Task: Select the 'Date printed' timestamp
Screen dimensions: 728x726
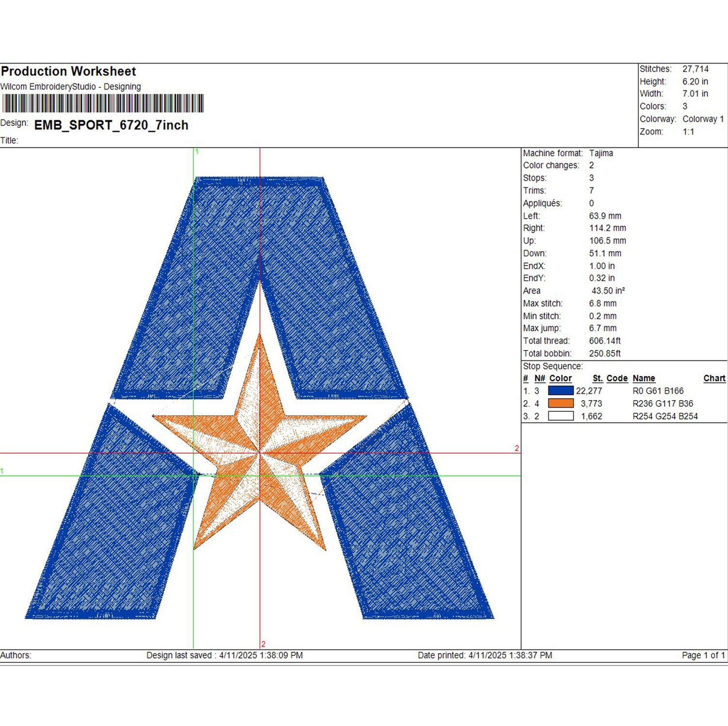Action: (485, 655)
